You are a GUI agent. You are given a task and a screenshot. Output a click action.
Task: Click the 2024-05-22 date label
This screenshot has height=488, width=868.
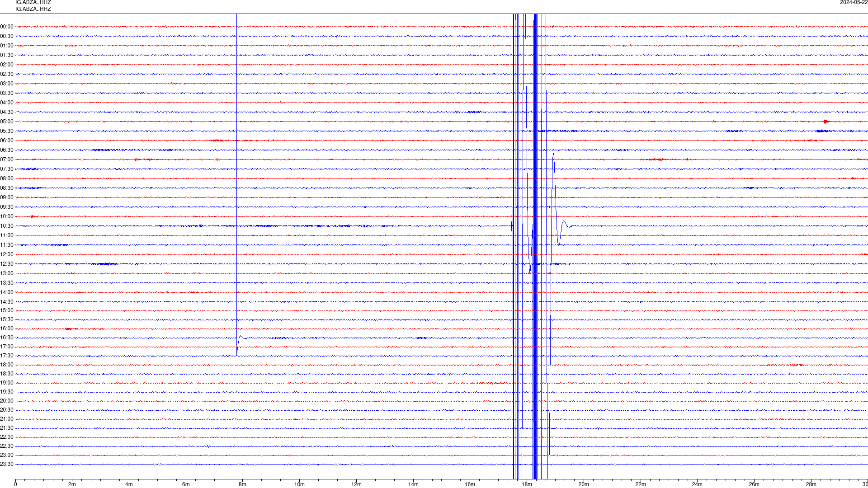[854, 2]
